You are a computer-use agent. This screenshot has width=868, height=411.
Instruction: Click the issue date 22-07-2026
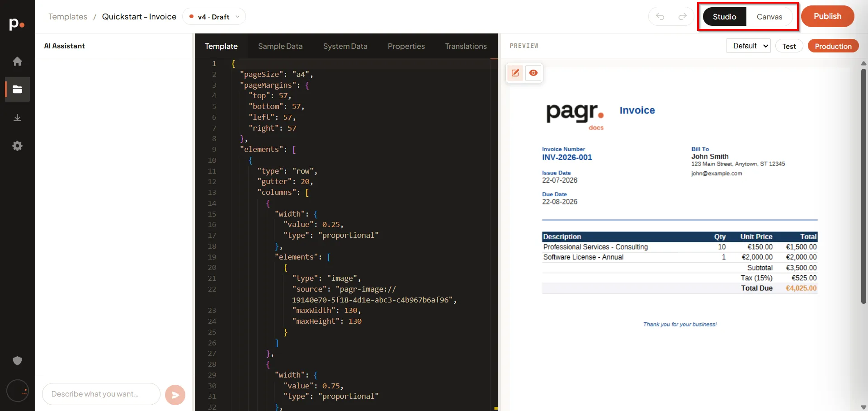point(560,180)
